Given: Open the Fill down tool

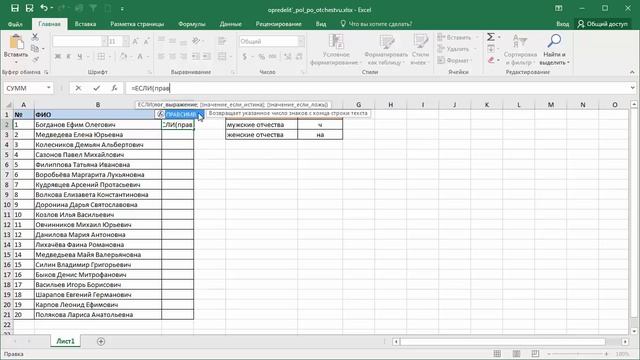Looking at the screenshot, I should point(491,49).
